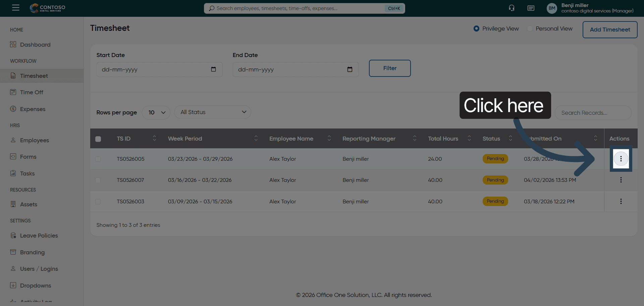Open actions menu for TS0526007
Image resolution: width=644 pixels, height=306 pixels.
[621, 180]
